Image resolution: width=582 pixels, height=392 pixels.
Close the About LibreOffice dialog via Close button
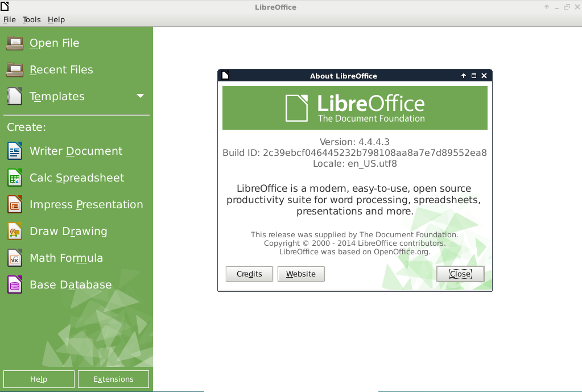pyautogui.click(x=460, y=274)
